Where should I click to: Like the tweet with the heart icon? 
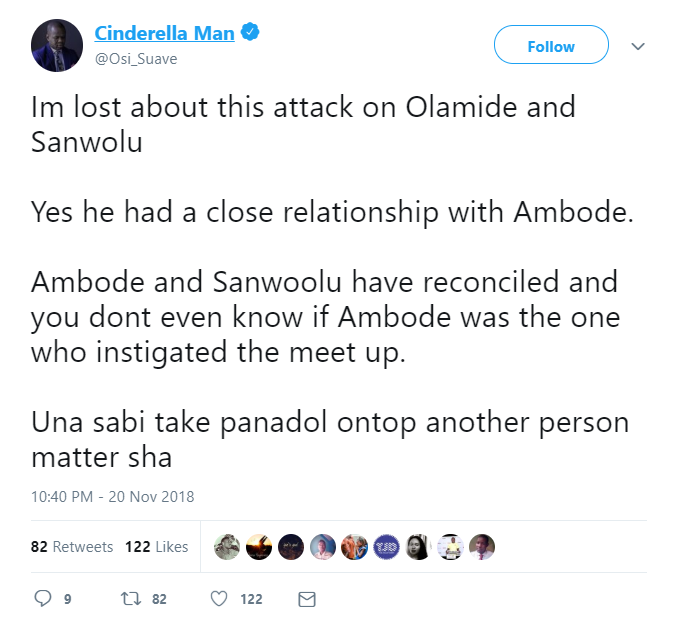coord(221,598)
